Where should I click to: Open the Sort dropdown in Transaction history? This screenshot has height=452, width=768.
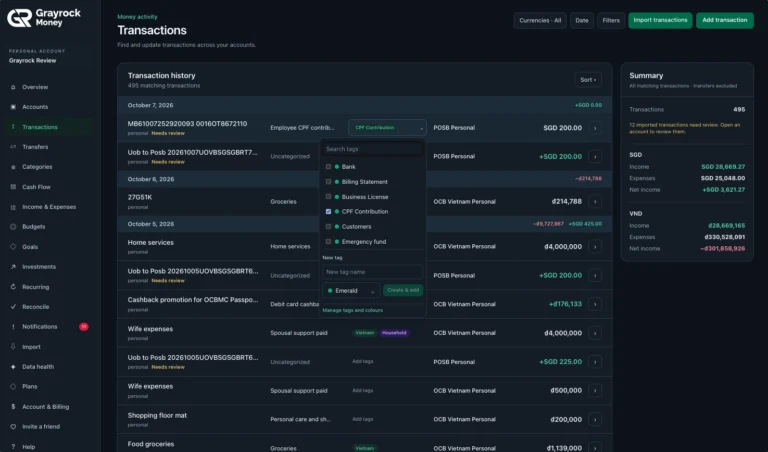(588, 80)
